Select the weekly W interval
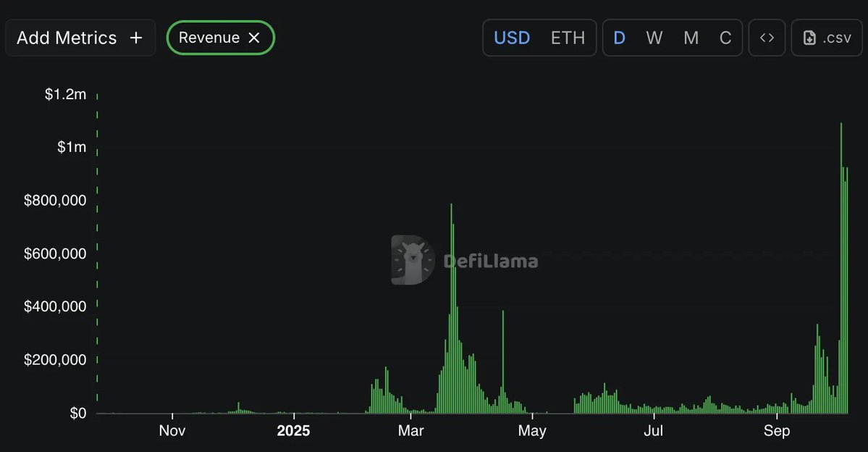868x452 pixels. [x=654, y=38]
